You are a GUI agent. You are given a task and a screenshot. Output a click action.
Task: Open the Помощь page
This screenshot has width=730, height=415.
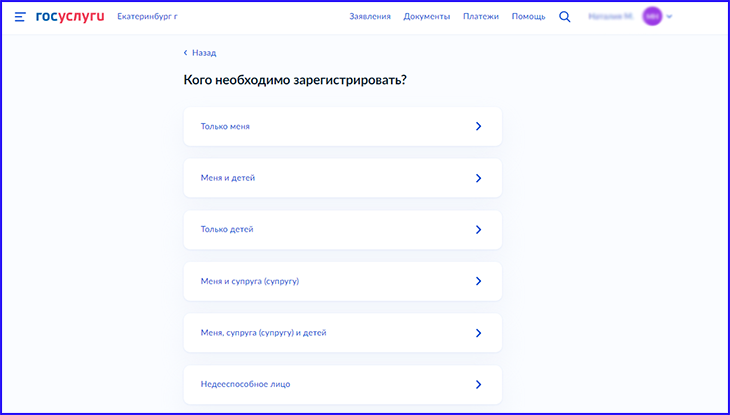point(529,17)
